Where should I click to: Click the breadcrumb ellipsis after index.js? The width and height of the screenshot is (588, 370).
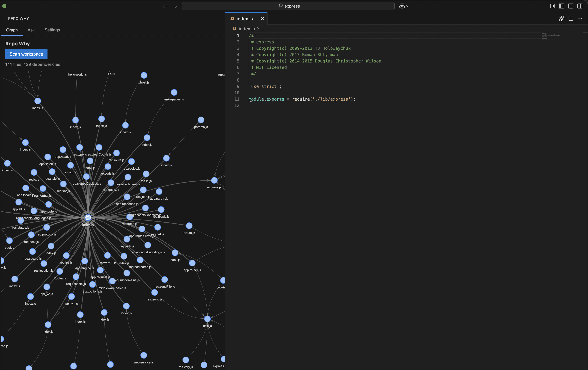coord(262,29)
